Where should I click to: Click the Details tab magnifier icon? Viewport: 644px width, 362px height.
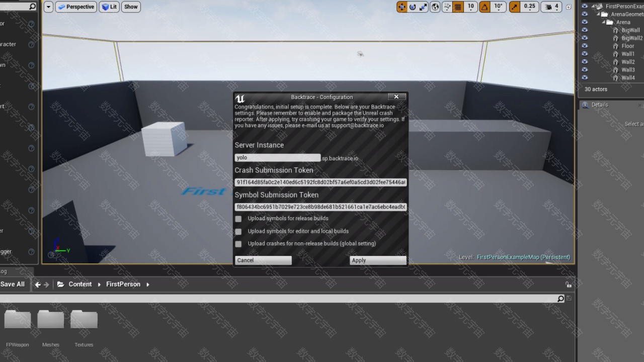(585, 105)
